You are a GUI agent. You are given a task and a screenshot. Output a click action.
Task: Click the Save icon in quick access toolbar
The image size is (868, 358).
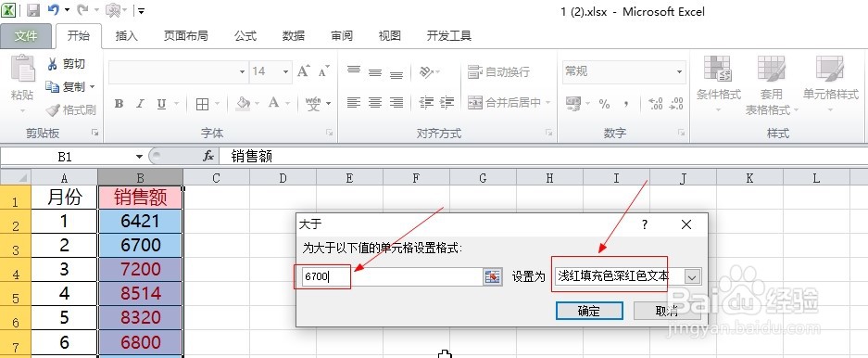32,10
